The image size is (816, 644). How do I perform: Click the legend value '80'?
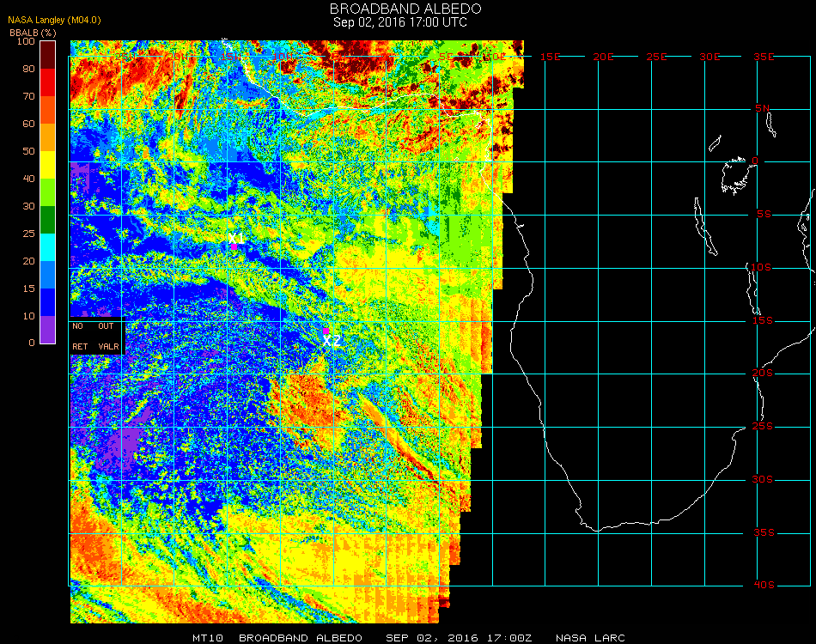[28, 69]
